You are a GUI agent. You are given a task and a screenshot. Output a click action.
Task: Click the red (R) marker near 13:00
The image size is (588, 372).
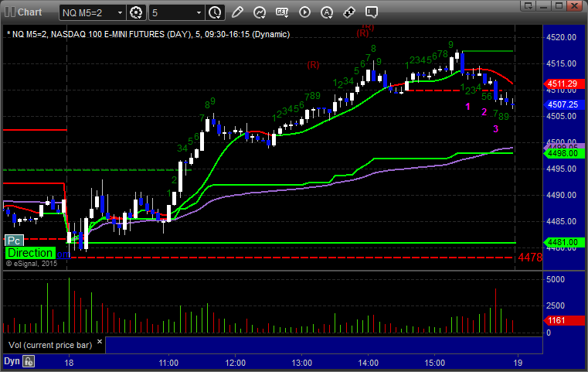[x=313, y=65]
